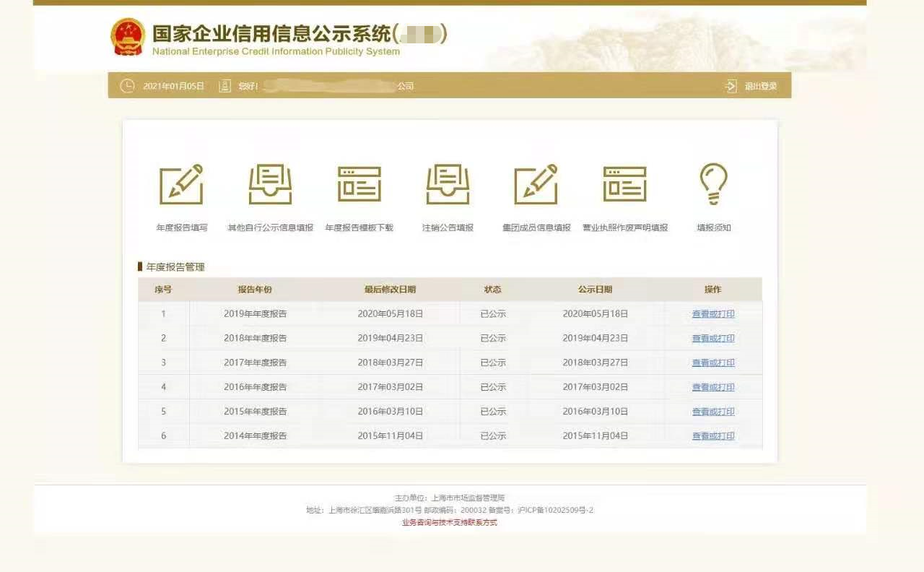Click the 注销公告填报 label
This screenshot has height=572, width=924.
[x=448, y=227]
